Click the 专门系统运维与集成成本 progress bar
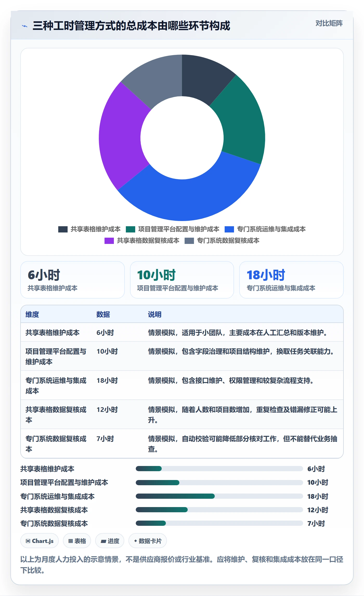 pos(219,496)
